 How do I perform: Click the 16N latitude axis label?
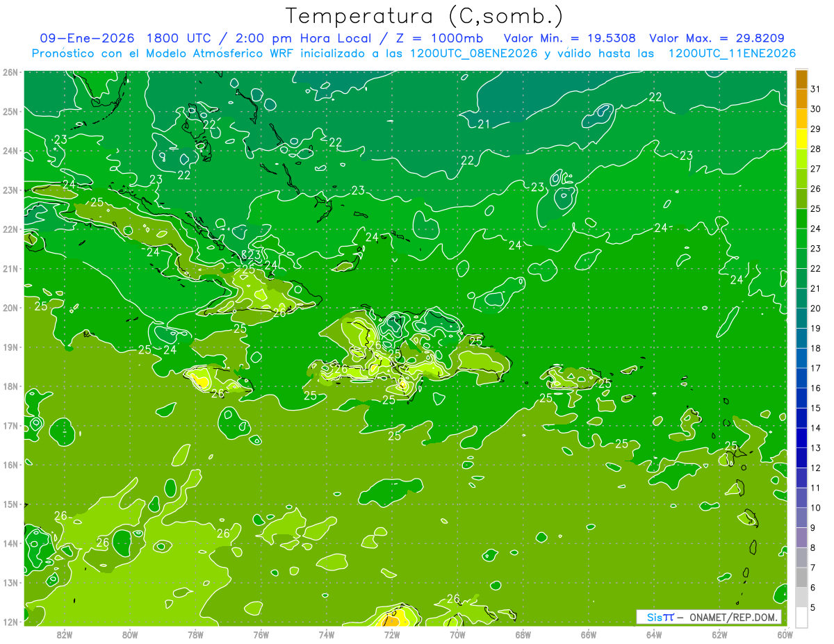point(10,465)
